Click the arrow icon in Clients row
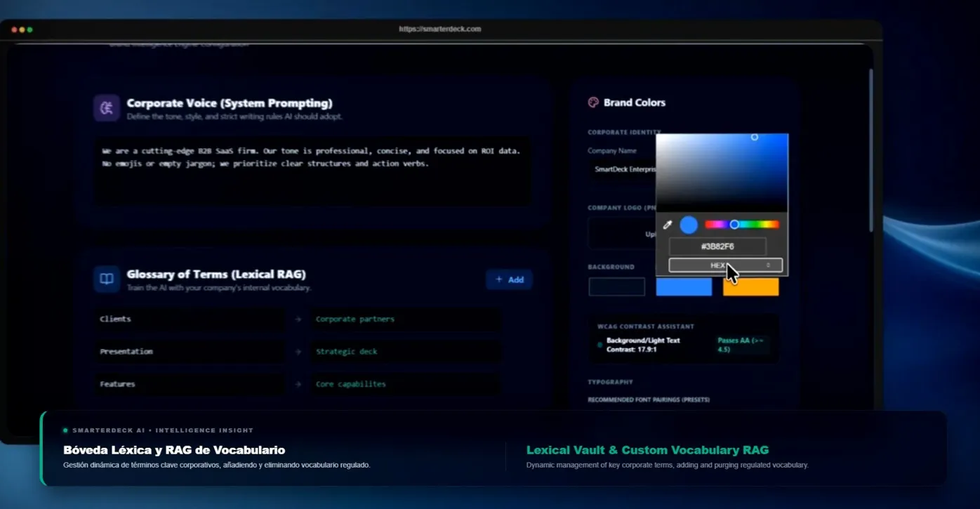 click(298, 319)
